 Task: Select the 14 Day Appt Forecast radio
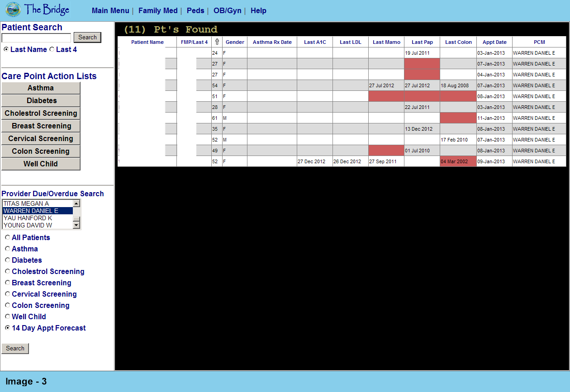pos(7,328)
